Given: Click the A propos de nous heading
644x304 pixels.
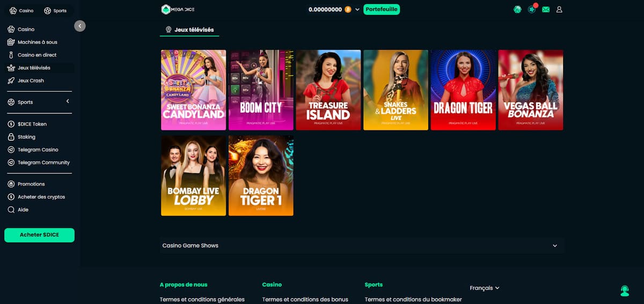Looking at the screenshot, I should click(184, 285).
